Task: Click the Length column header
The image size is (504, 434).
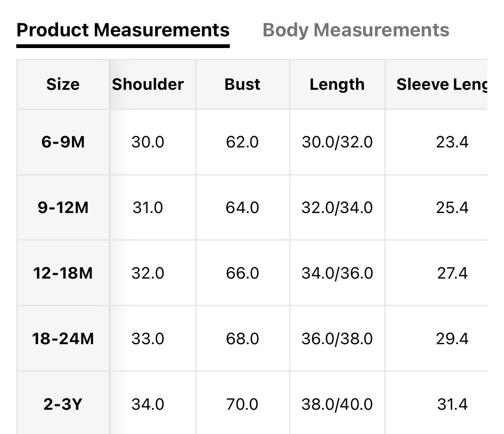Action: 337,84
